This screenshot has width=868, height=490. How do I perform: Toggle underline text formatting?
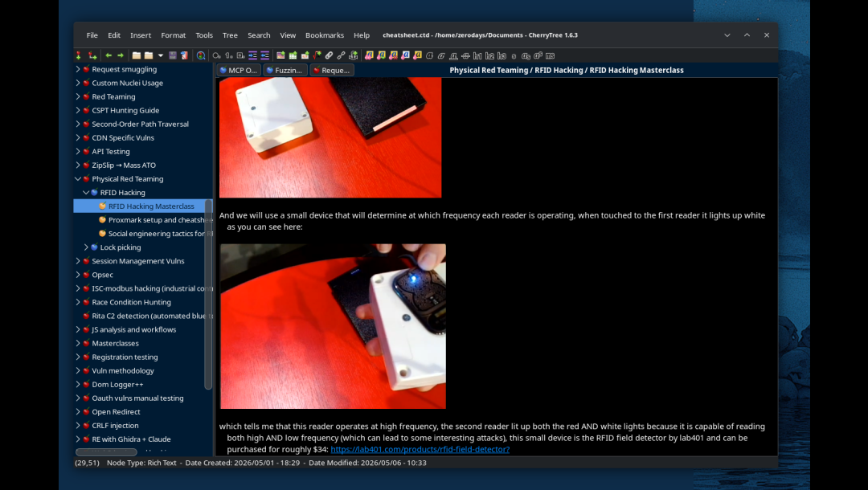coord(453,55)
